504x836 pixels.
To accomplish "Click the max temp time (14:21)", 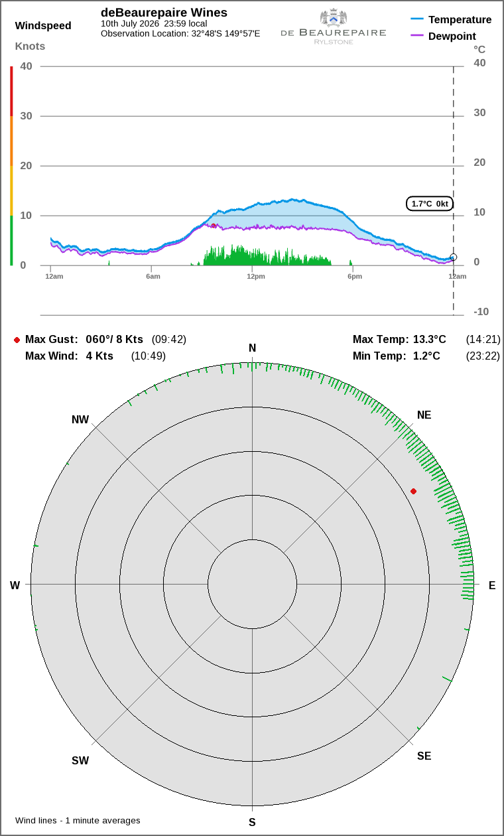I will pos(483,340).
